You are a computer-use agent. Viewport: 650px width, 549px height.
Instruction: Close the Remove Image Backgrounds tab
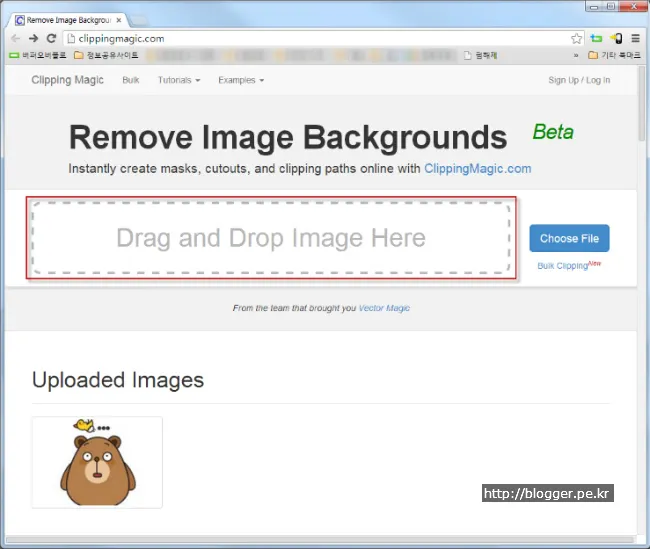120,19
